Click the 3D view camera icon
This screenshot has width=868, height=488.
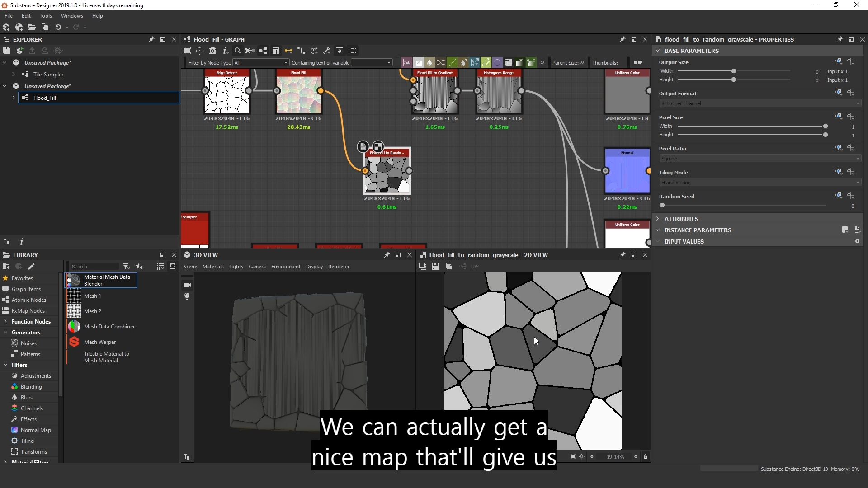click(187, 285)
